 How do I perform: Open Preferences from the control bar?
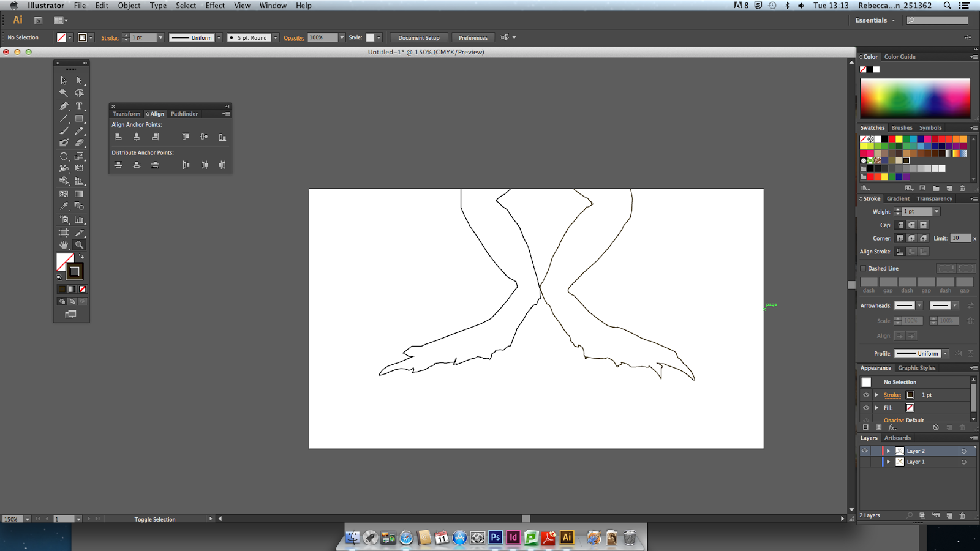point(473,37)
